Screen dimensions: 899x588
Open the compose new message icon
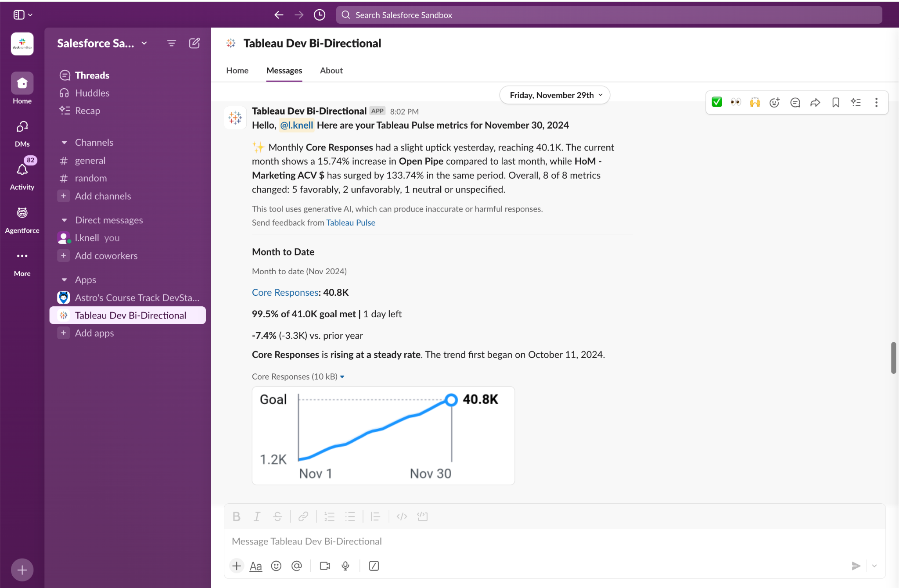point(194,43)
